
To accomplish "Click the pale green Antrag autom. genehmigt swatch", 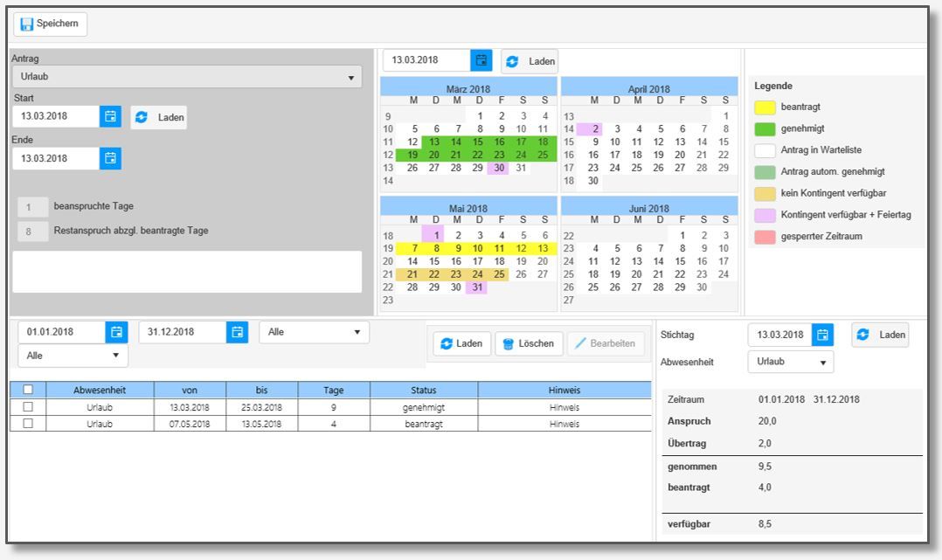I will [765, 172].
